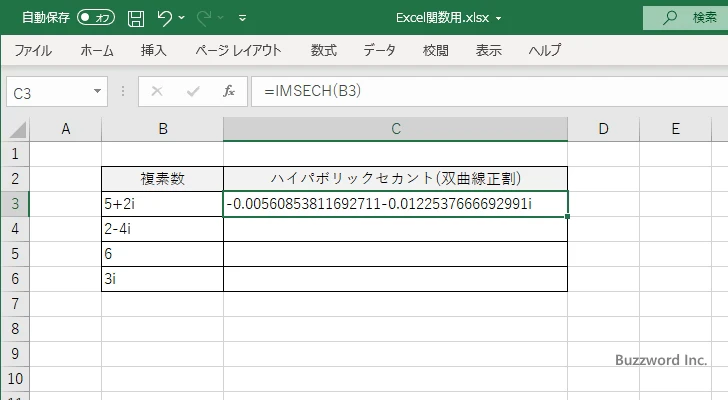Open the データ tab
The image size is (728, 400).
[379, 50]
